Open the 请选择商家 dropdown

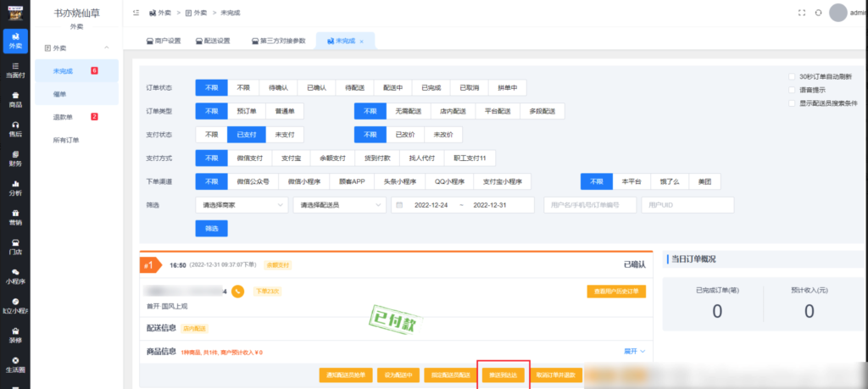242,205
